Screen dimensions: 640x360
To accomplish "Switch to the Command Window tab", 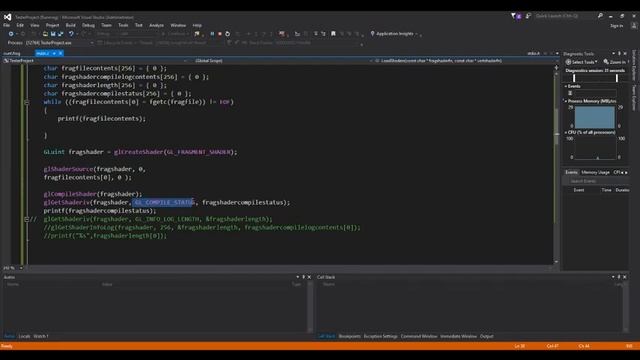I will [x=419, y=336].
